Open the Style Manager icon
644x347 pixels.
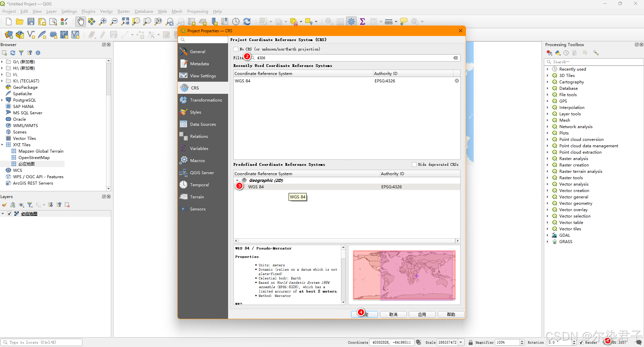(64, 22)
